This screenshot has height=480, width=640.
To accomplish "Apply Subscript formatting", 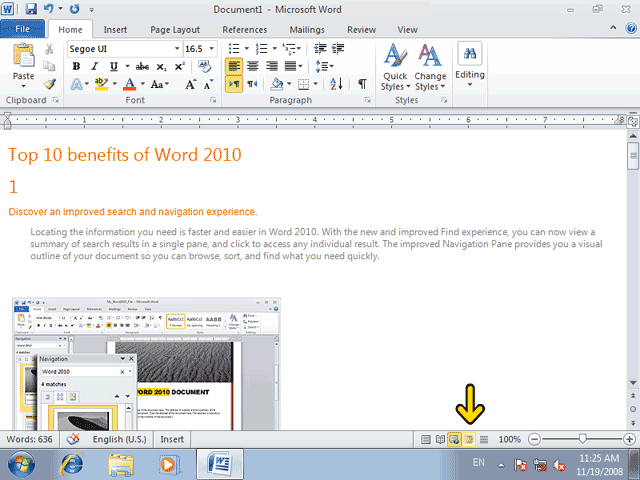I will point(161,67).
